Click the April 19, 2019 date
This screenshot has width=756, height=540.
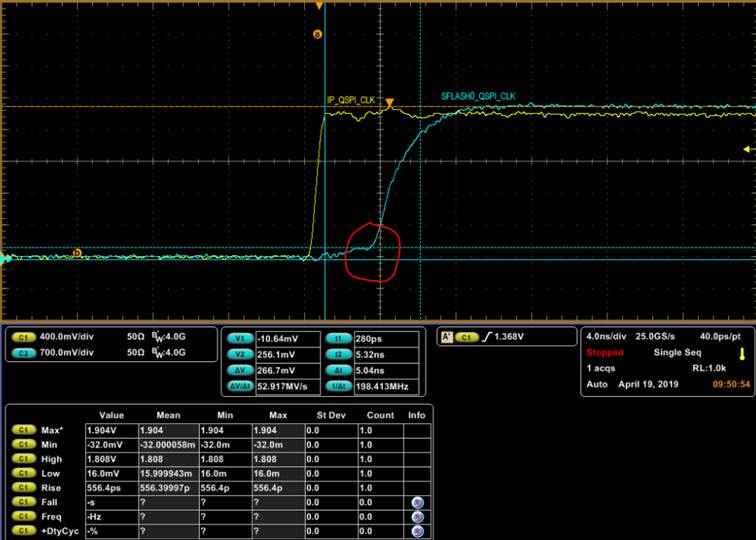(x=648, y=384)
